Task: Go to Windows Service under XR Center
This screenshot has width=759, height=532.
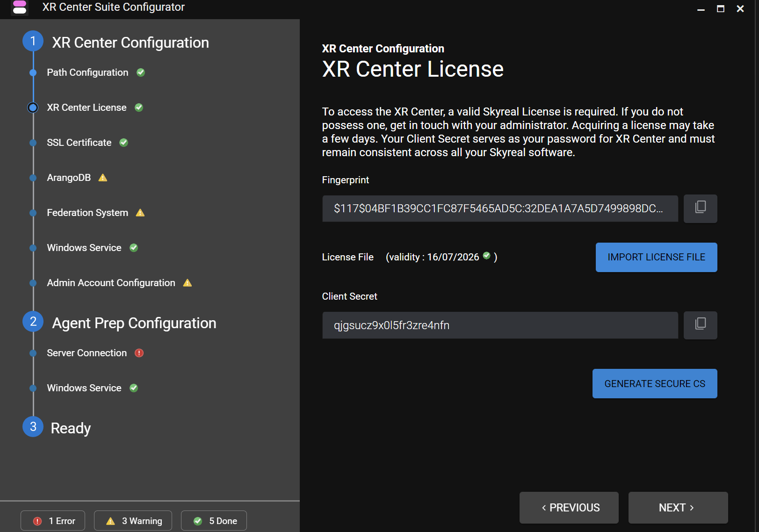Action: tap(84, 248)
